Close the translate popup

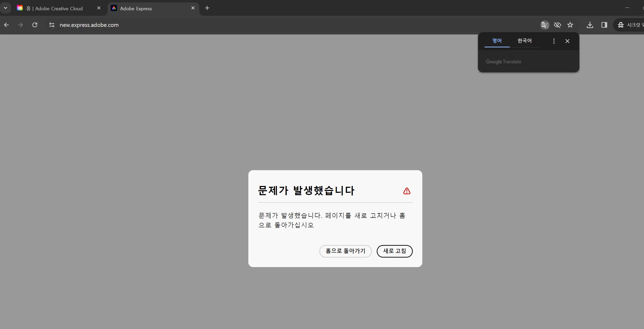pyautogui.click(x=567, y=41)
